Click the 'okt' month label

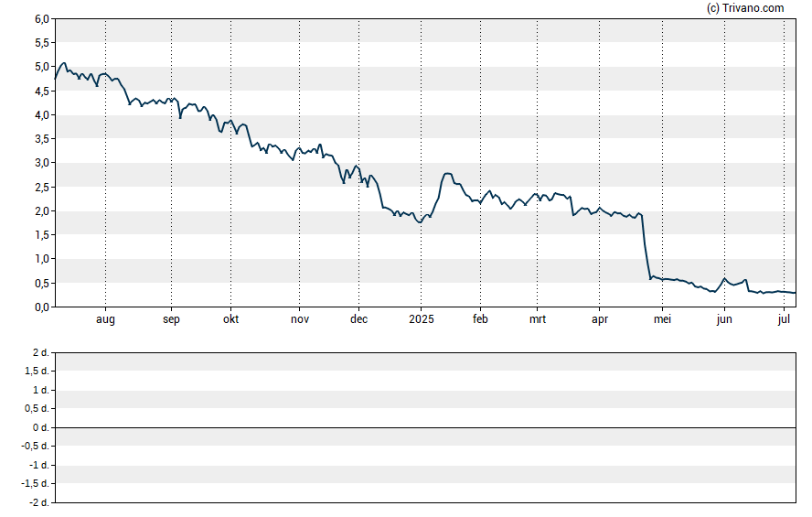[231, 319]
